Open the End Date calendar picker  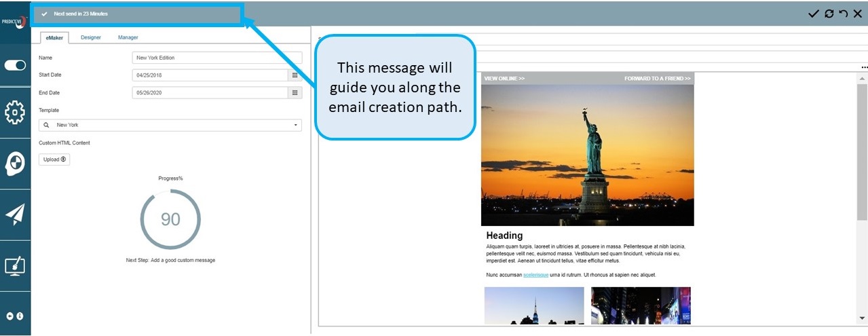[x=295, y=92]
